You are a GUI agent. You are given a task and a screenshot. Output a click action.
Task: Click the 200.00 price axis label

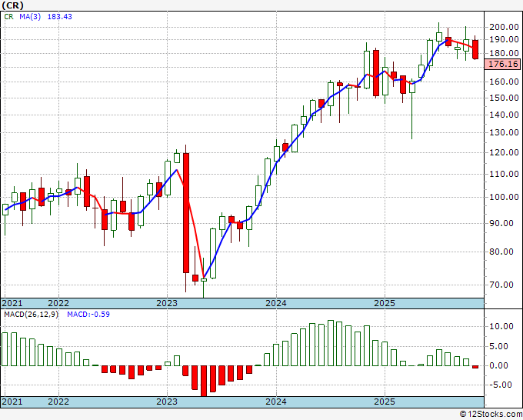[504, 28]
